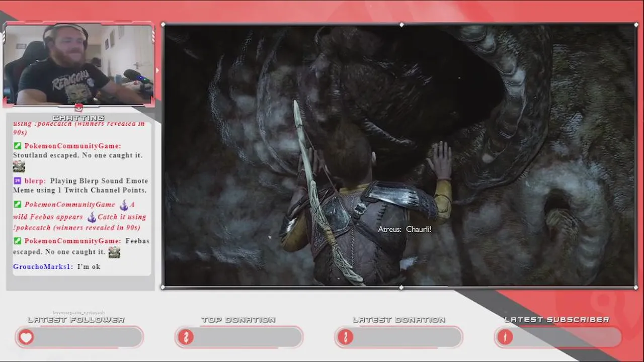Click the green badge on wild Feebas message
Screen dimensions: 644x362
(x=18, y=205)
